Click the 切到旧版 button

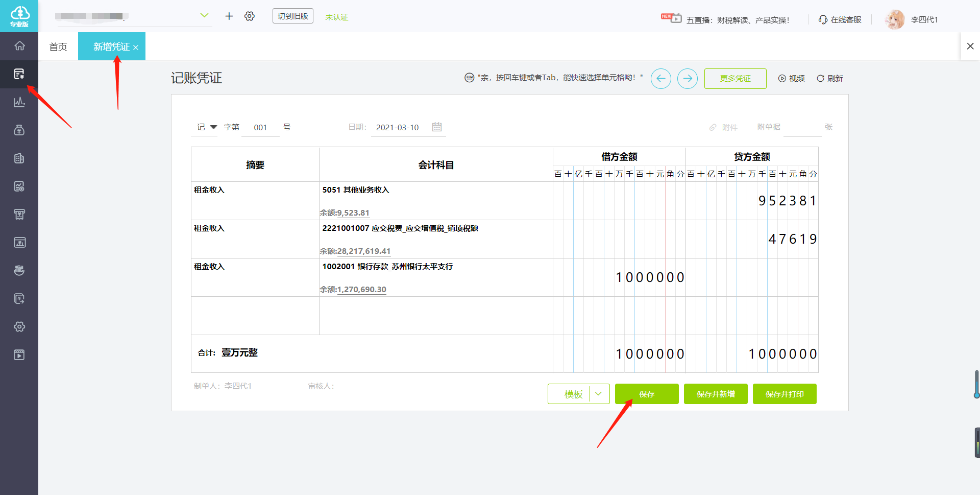pyautogui.click(x=292, y=16)
